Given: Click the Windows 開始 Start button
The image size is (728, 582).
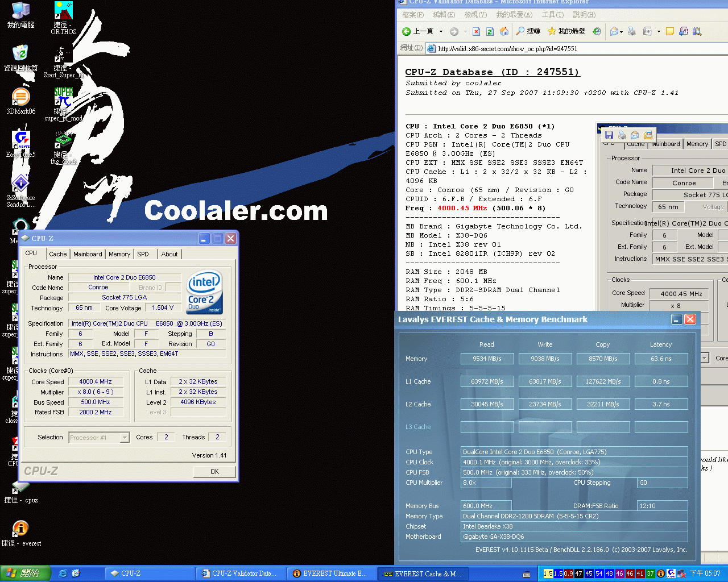Looking at the screenshot, I should 26,573.
